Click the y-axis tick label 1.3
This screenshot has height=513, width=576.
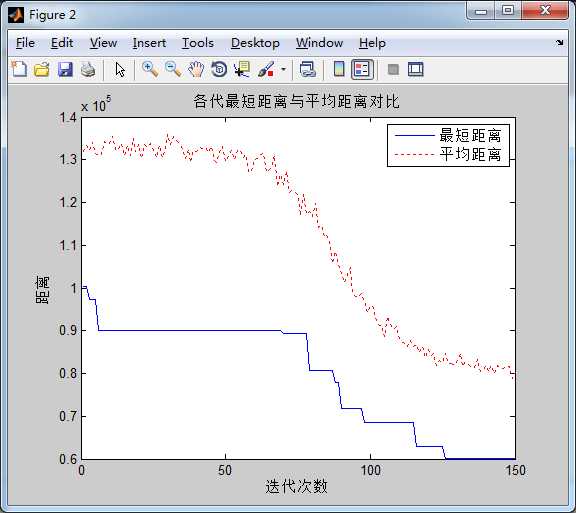pos(68,159)
